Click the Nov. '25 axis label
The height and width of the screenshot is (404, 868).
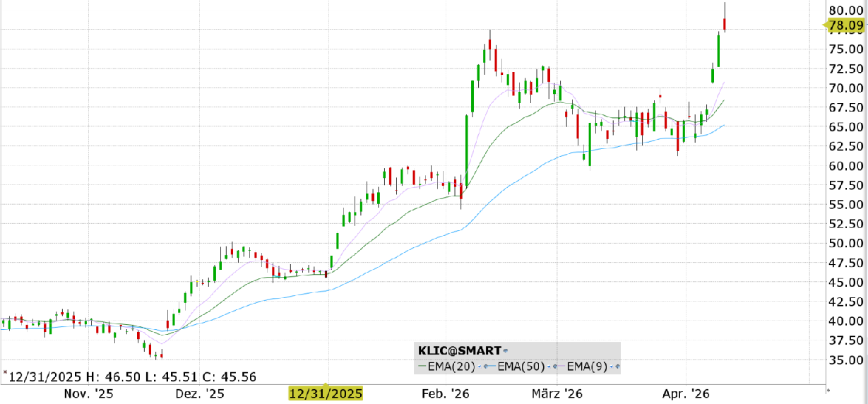click(89, 393)
